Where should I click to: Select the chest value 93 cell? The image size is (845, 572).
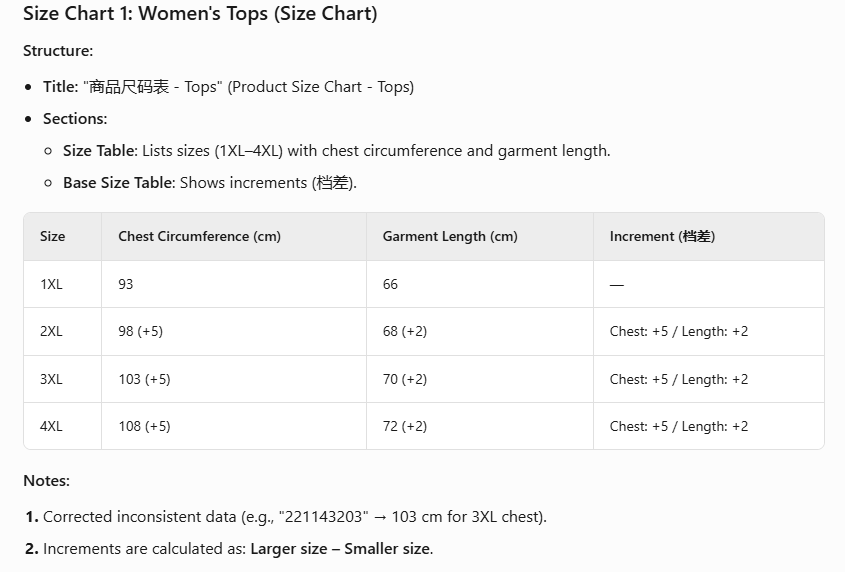[x=126, y=284]
